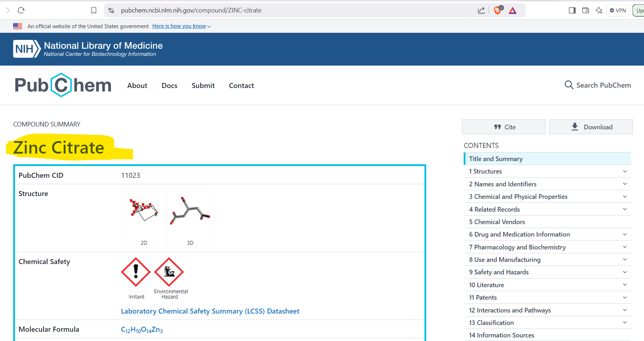
Task: Jump to 7 Pharmacology and Biochemistry
Action: point(517,247)
